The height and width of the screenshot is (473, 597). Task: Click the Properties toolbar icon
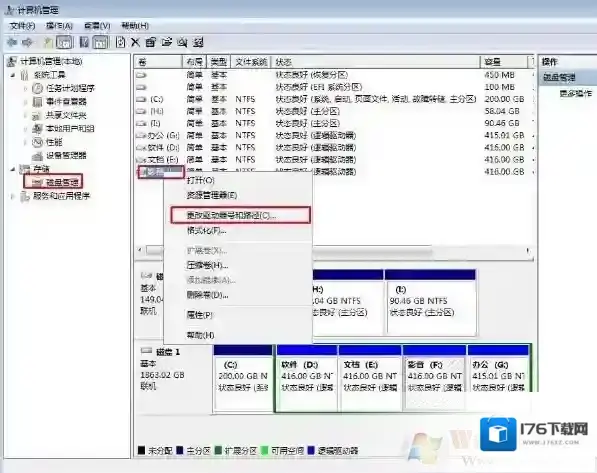click(151, 42)
